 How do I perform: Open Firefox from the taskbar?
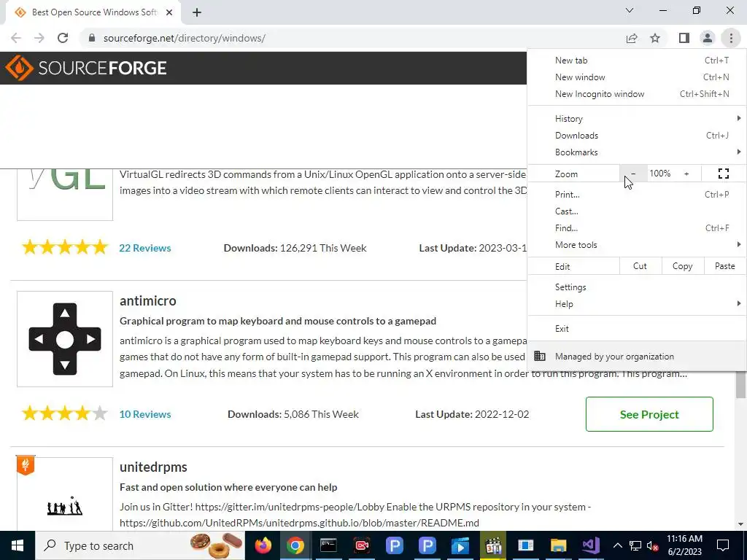[x=263, y=545]
